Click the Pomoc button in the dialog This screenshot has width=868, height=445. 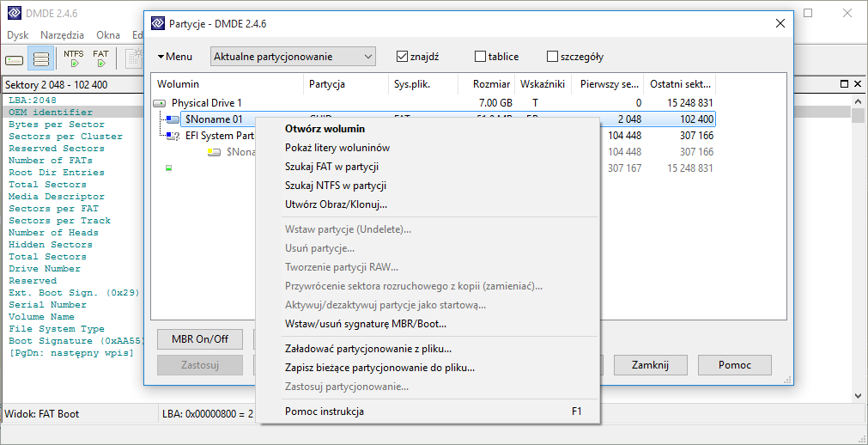point(735,364)
